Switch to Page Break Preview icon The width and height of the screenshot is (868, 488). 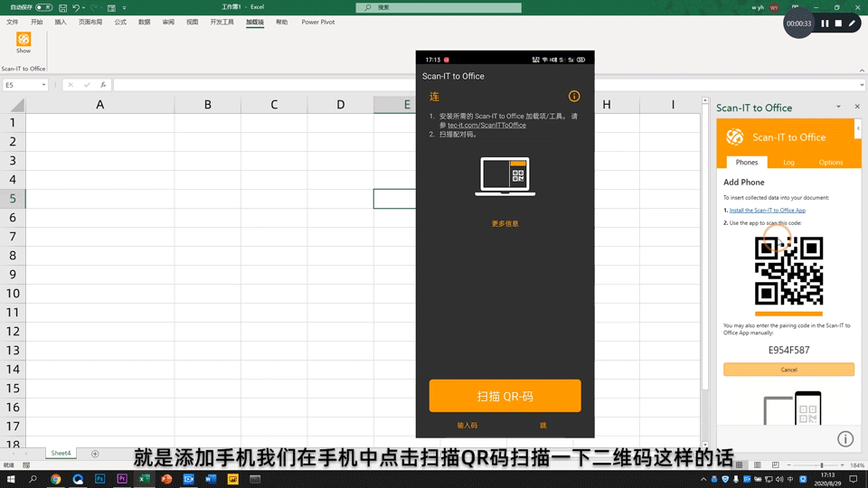coord(775,465)
